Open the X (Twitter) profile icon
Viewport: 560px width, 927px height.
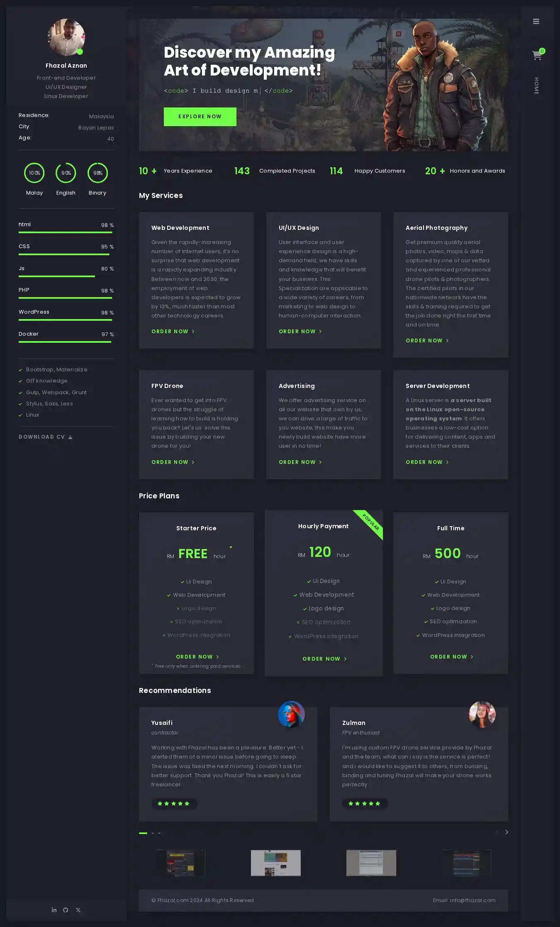(x=78, y=910)
